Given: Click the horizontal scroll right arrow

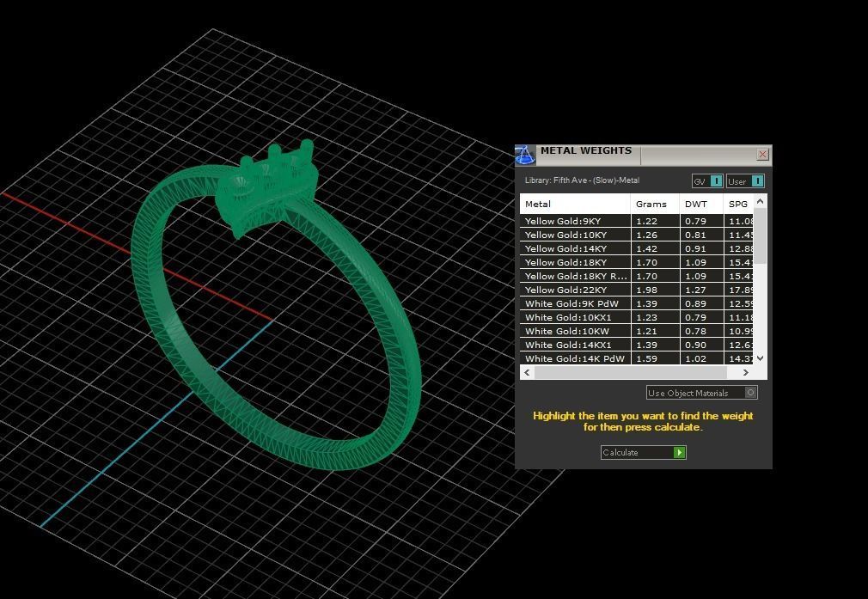Looking at the screenshot, I should (746, 373).
